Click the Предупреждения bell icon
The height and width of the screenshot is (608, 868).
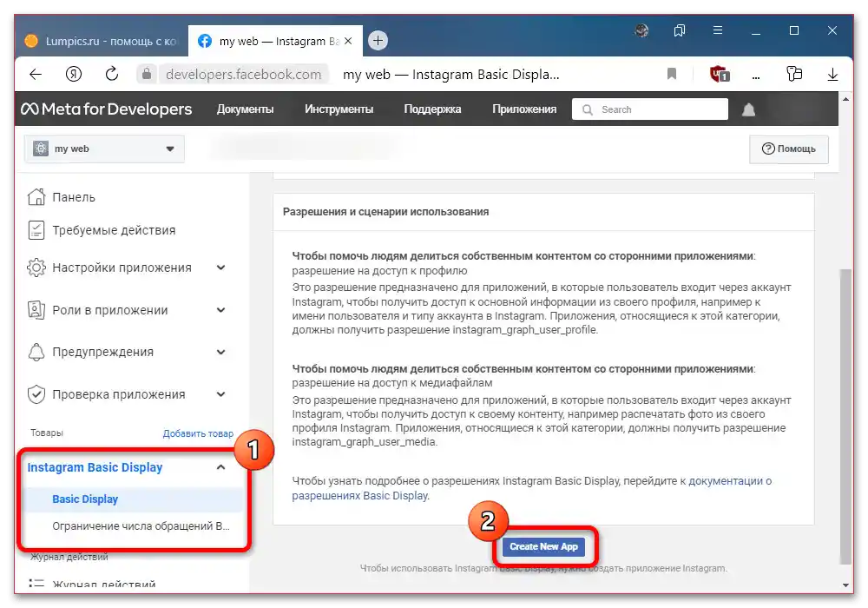(35, 352)
